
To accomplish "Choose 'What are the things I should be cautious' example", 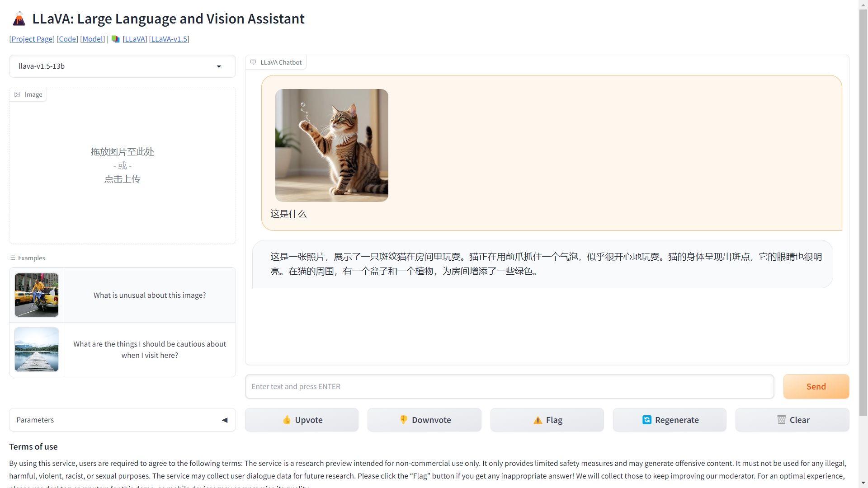I will point(150,350).
